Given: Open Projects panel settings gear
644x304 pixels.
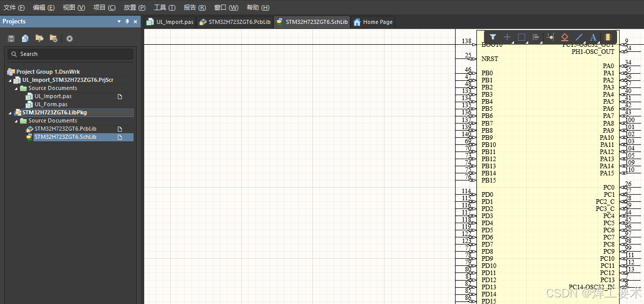Looking at the screenshot, I should coord(70,39).
